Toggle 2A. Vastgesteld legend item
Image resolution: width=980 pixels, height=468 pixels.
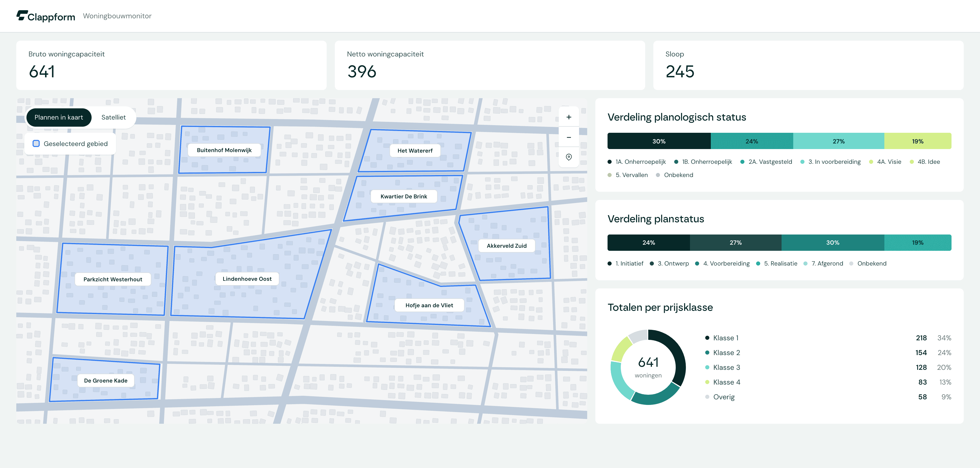click(766, 162)
